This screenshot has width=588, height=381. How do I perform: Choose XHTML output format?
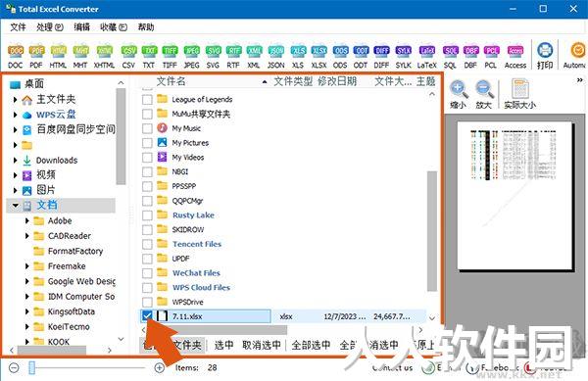click(x=104, y=56)
